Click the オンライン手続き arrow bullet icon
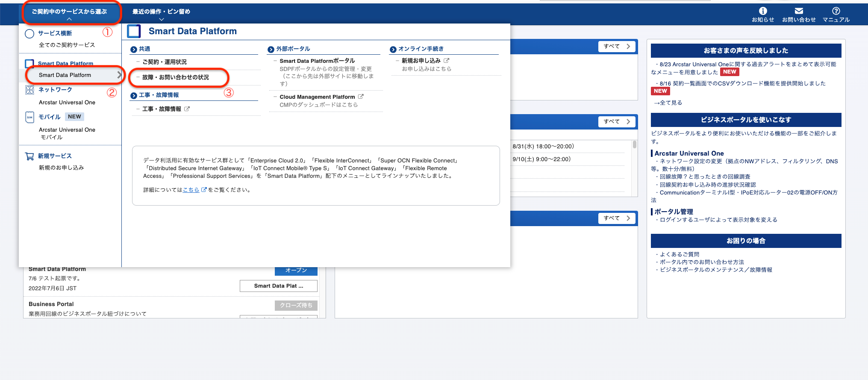Screen dimensions: 868x380 [393, 50]
